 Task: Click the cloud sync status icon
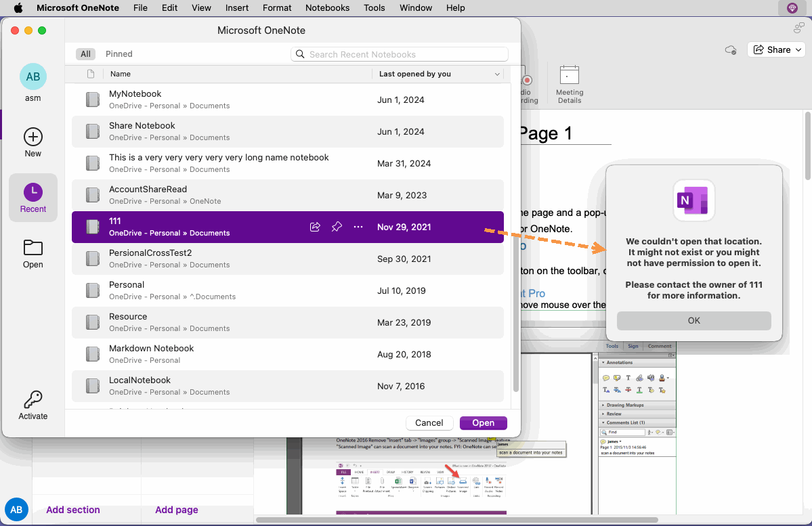click(731, 49)
